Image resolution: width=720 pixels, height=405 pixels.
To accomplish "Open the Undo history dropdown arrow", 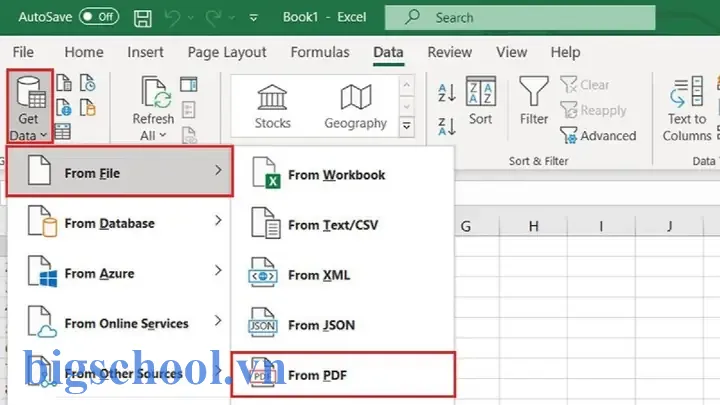I will pyautogui.click(x=191, y=18).
